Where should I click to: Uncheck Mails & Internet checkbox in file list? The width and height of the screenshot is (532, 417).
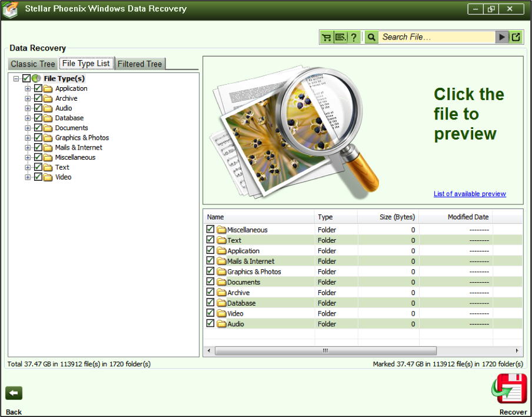[210, 260]
